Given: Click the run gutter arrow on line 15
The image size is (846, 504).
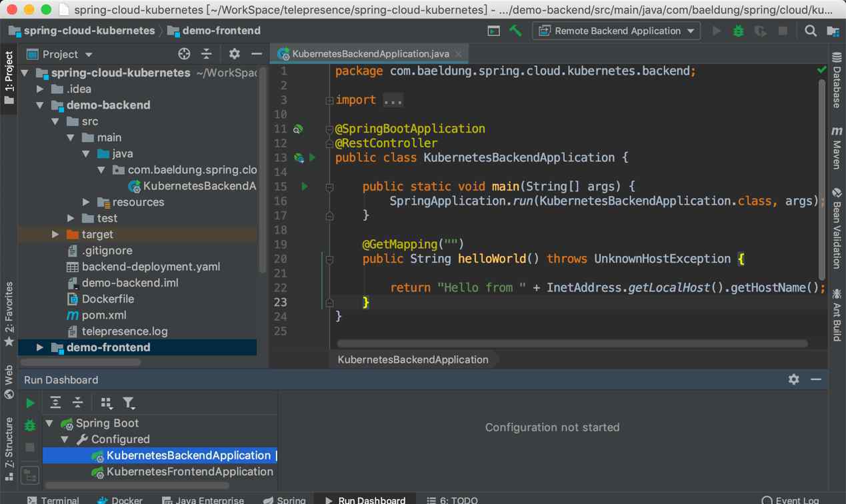Looking at the screenshot, I should coord(305,187).
